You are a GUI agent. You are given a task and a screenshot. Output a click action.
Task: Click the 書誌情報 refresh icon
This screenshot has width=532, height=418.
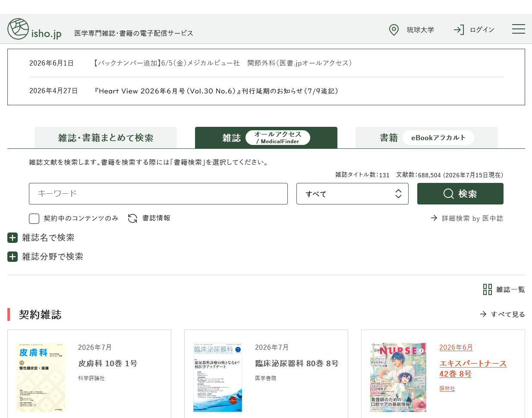point(132,218)
